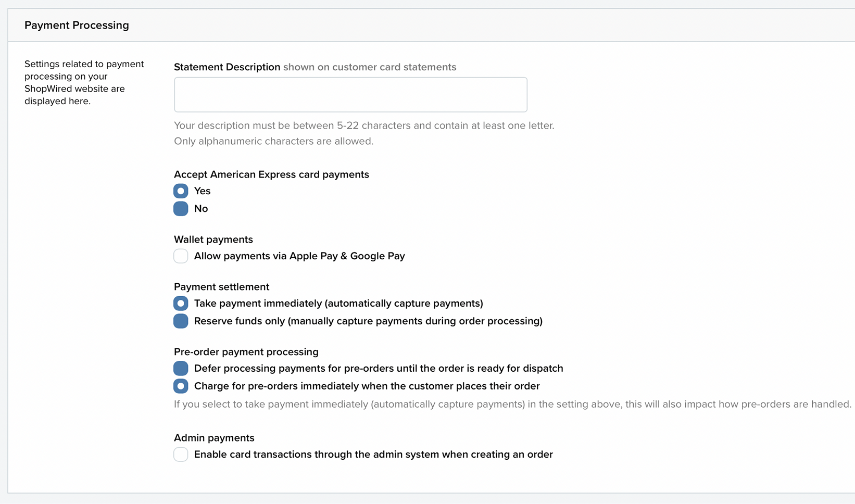Click the 'Reserve funds only' option label text

pos(368,321)
